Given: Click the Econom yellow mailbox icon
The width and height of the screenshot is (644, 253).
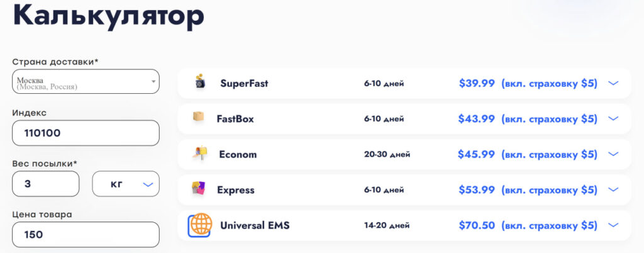Looking at the screenshot, I should (200, 153).
